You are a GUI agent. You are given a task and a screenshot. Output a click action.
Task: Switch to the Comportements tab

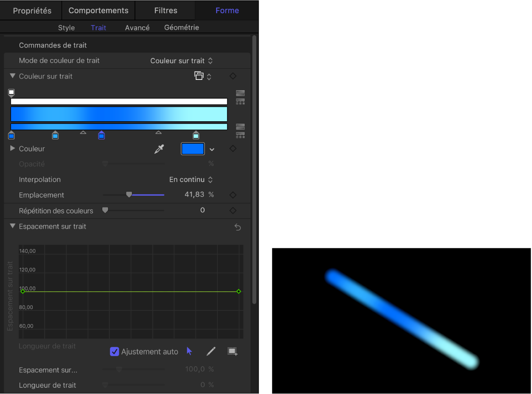(99, 10)
